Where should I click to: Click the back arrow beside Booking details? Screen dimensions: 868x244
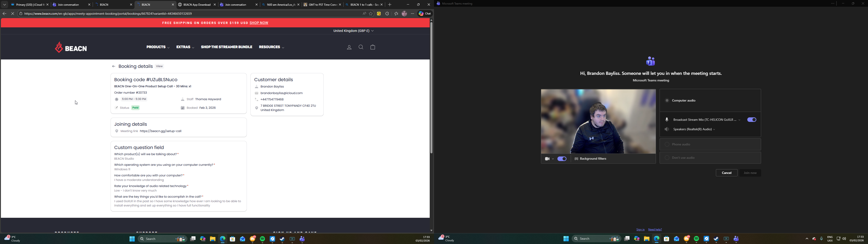(x=114, y=67)
